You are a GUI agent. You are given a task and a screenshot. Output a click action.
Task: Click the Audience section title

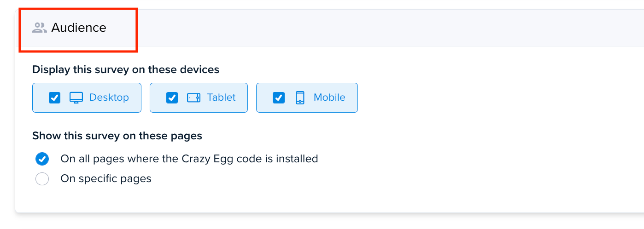79,28
